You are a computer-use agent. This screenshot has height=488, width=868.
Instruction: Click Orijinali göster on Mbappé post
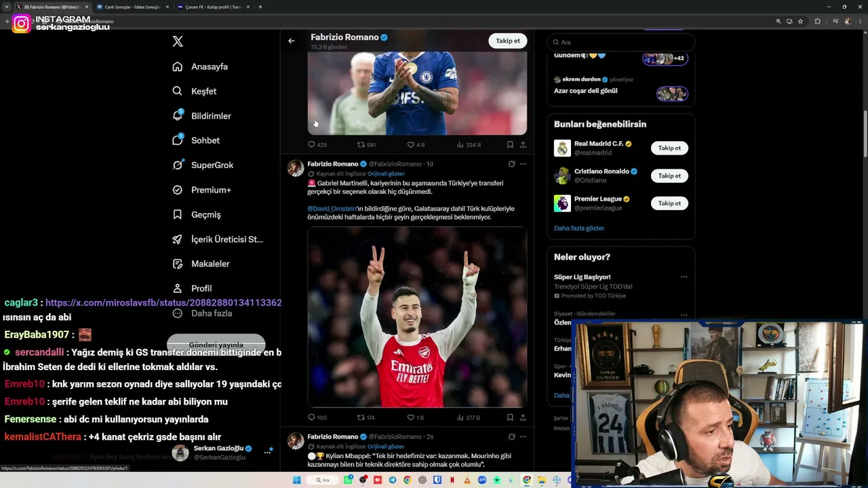click(x=386, y=447)
